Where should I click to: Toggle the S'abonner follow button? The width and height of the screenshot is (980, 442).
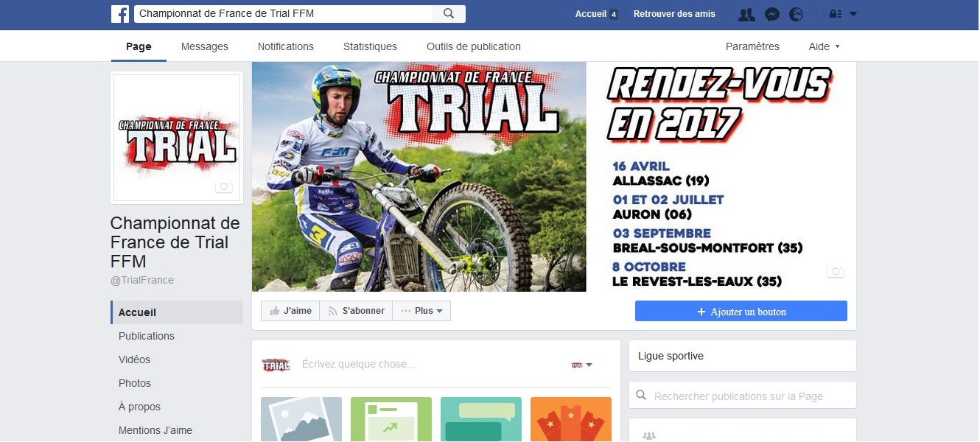pos(356,311)
